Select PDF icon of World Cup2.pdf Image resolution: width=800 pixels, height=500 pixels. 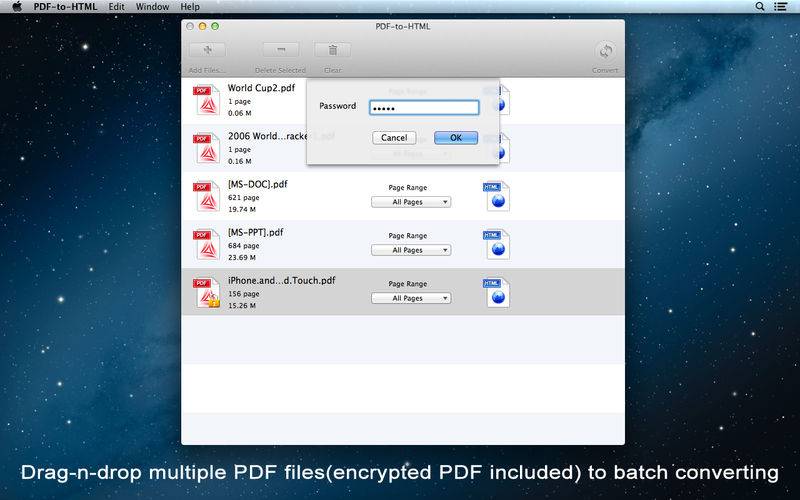[207, 99]
